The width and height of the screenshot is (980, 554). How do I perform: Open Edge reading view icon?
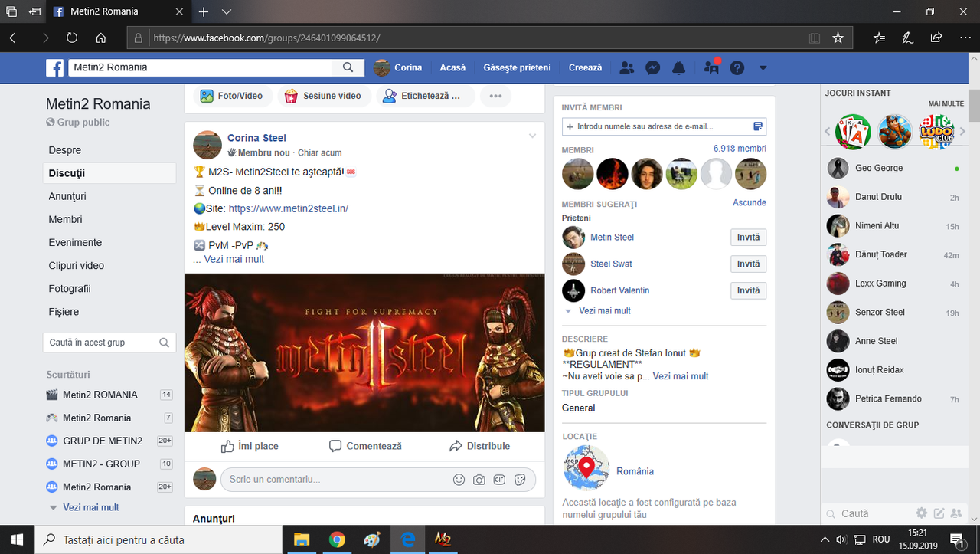(815, 38)
